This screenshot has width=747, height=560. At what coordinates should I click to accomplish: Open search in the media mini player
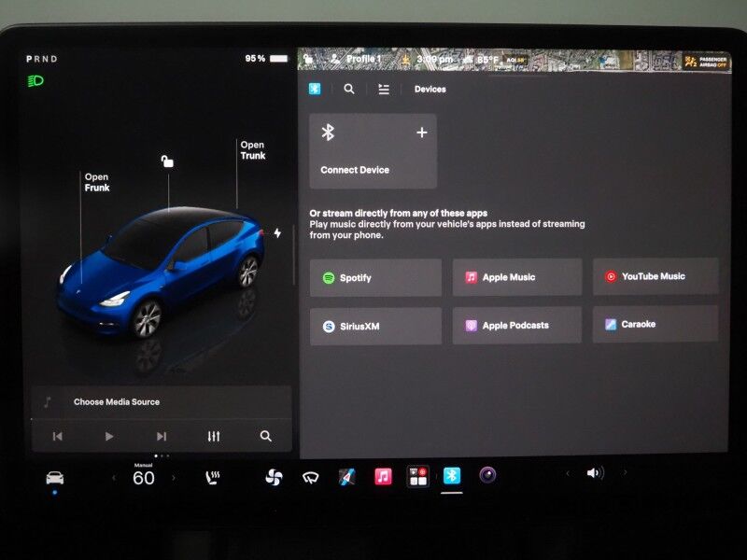pos(266,436)
